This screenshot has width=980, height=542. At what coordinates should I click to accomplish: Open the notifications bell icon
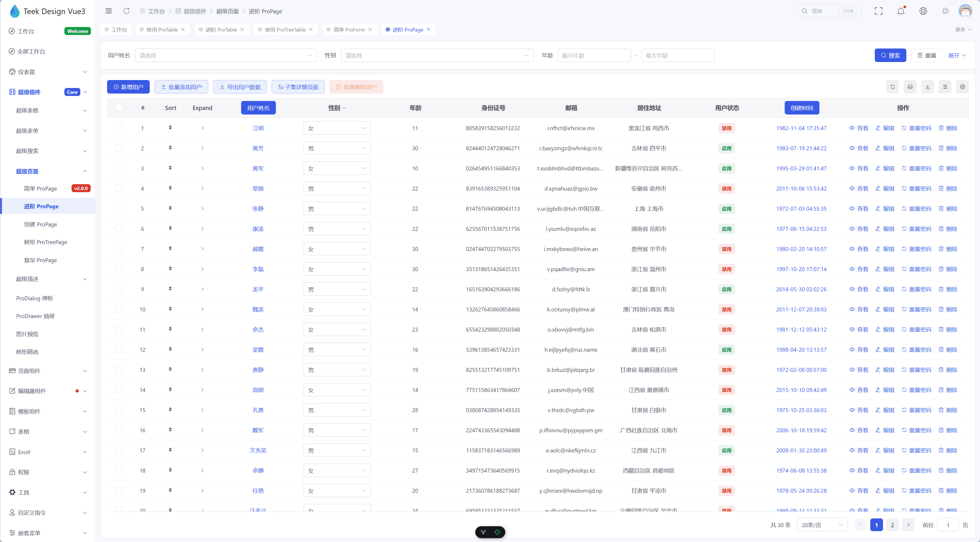click(900, 11)
